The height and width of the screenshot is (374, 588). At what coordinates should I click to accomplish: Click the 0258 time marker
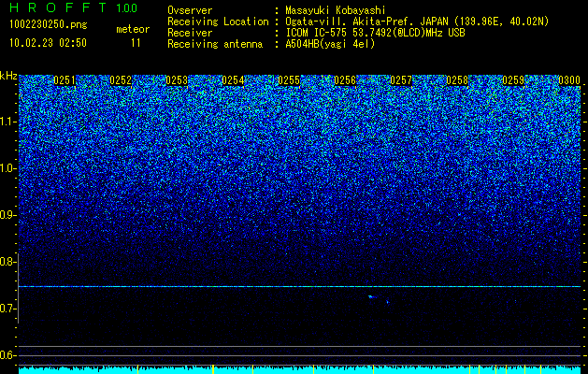pos(457,80)
